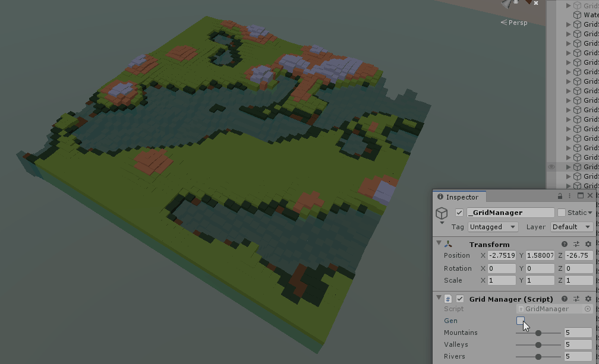This screenshot has width=599, height=364.
Task: Toggle visibility eye icon in Hierarchy
Action: (551, 167)
